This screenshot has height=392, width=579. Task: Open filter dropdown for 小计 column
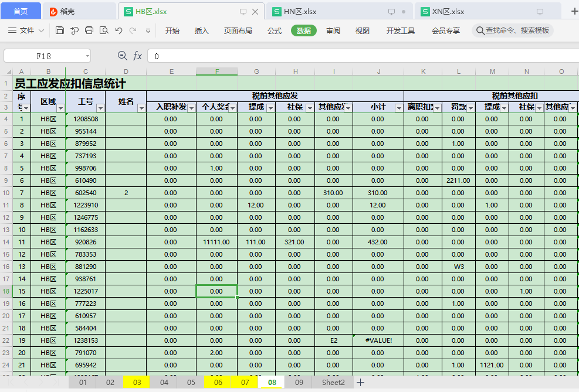399,108
